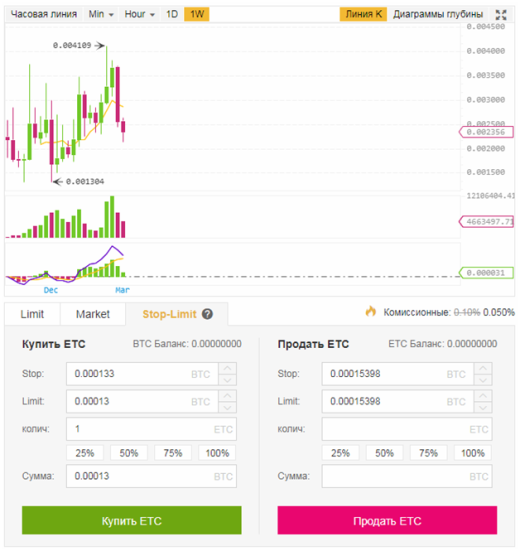This screenshot has width=520, height=551.
Task: Click the current price tag 0.002356
Action: click(486, 132)
